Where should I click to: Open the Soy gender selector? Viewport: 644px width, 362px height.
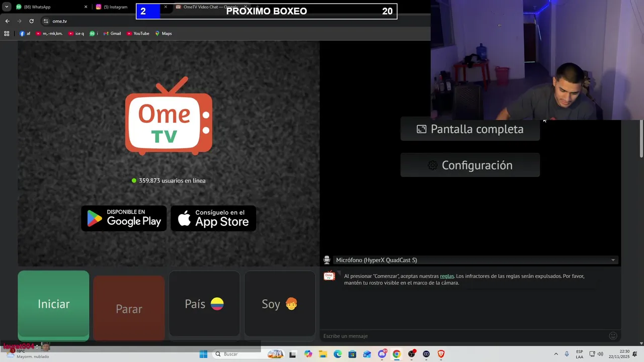click(280, 304)
